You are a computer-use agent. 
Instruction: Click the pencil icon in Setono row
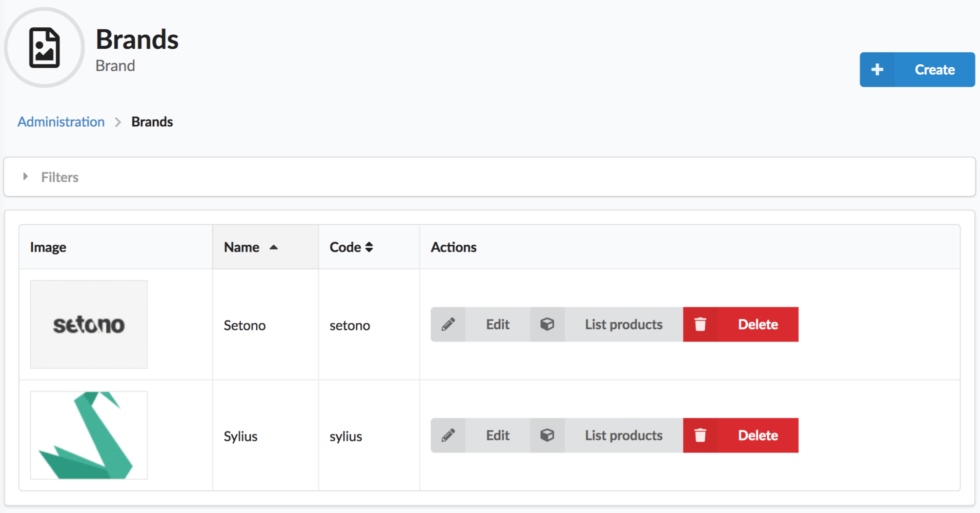(x=448, y=324)
